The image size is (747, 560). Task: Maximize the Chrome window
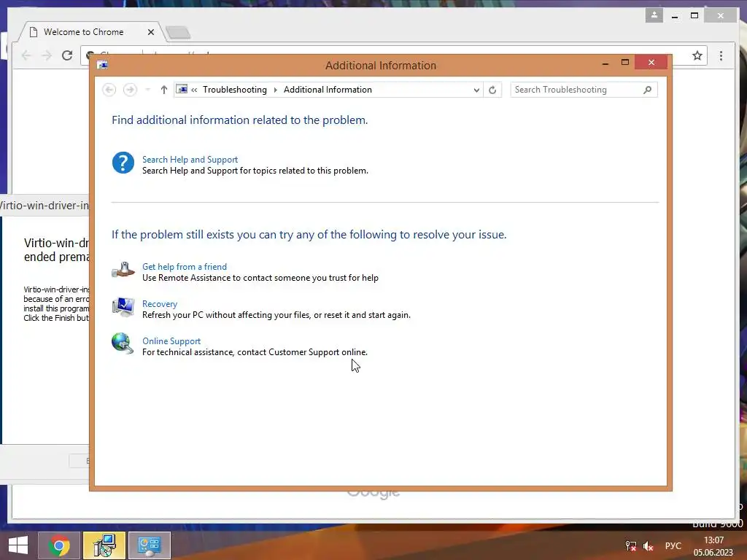[694, 16]
